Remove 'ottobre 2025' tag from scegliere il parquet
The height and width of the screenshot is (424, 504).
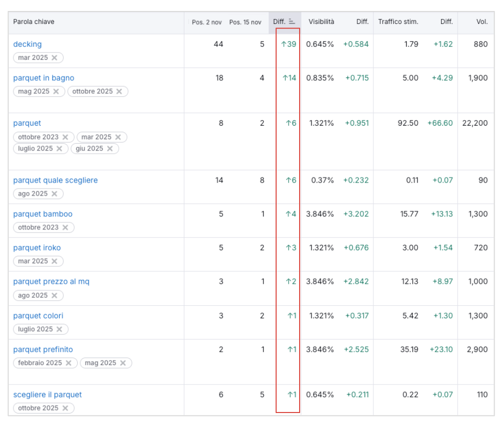(65, 408)
